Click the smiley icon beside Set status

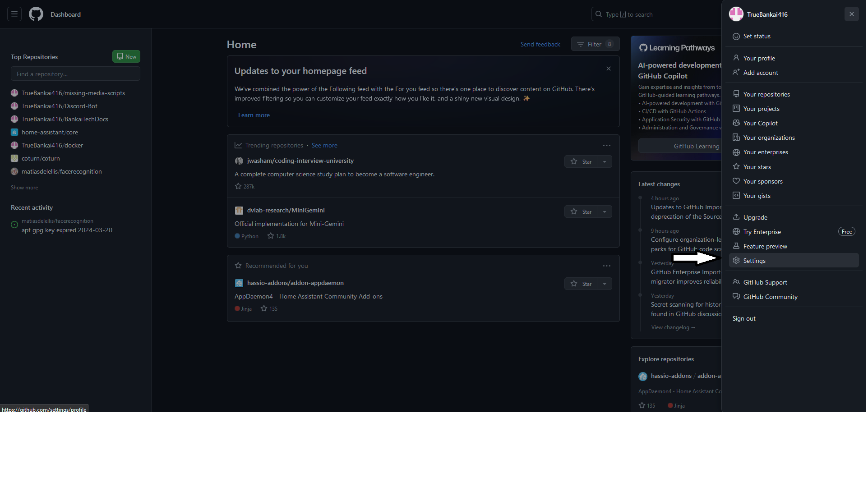tap(736, 37)
